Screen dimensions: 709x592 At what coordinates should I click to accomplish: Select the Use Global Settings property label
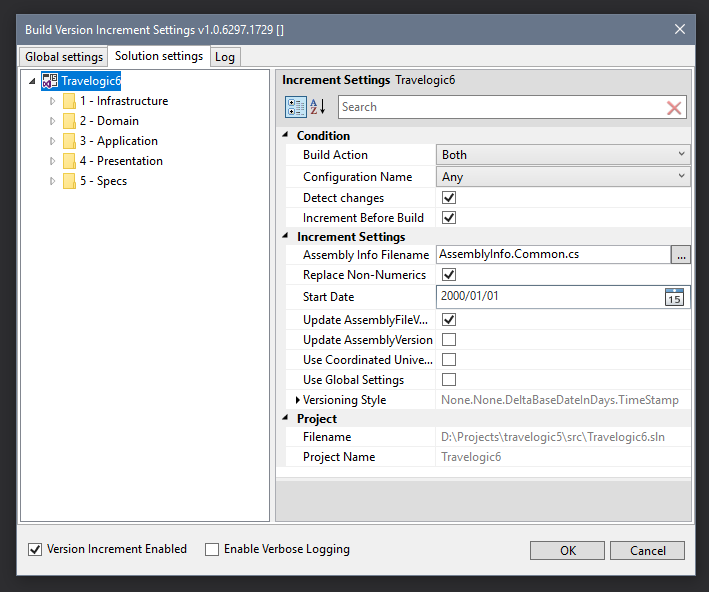pos(353,380)
